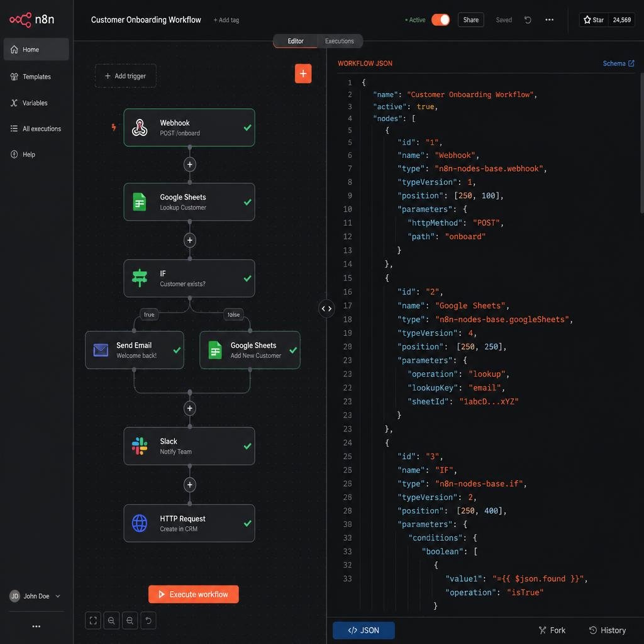Click the true branch label
Image resolution: width=644 pixels, height=644 pixels.
coord(149,314)
